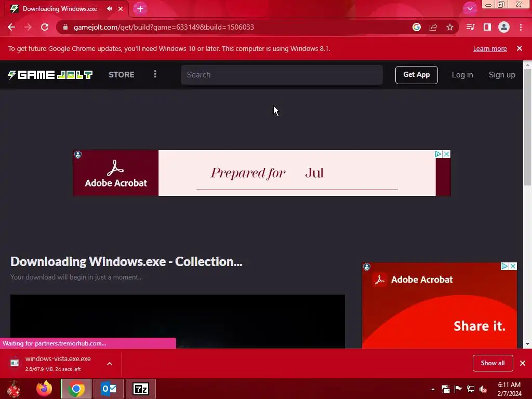Click privacy shield on side Adobe ad
The height and width of the screenshot is (399, 532).
[x=367, y=268]
